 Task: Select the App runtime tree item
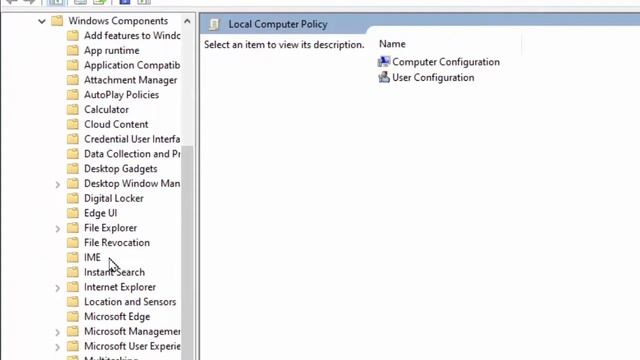(111, 51)
